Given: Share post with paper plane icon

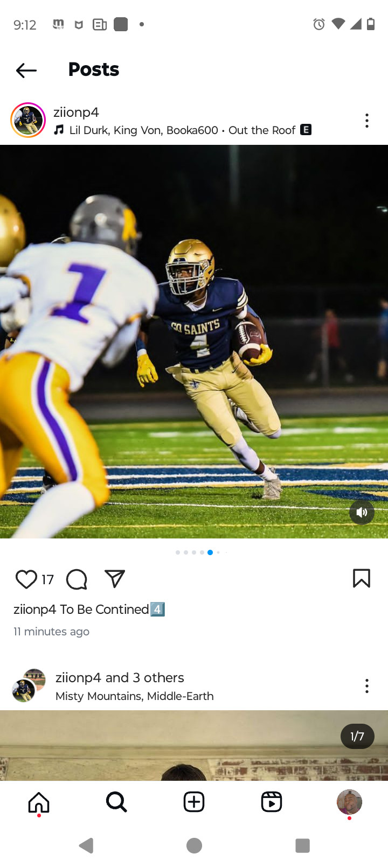Looking at the screenshot, I should (x=115, y=579).
